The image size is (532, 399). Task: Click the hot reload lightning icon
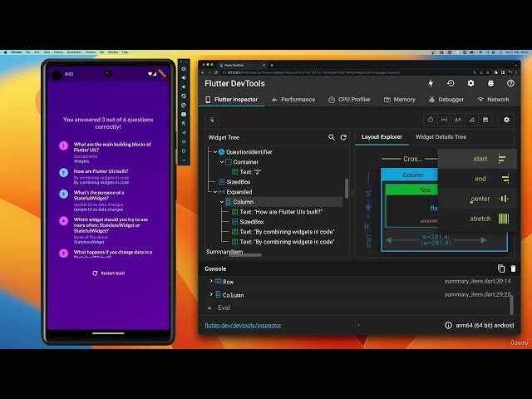[x=431, y=83]
